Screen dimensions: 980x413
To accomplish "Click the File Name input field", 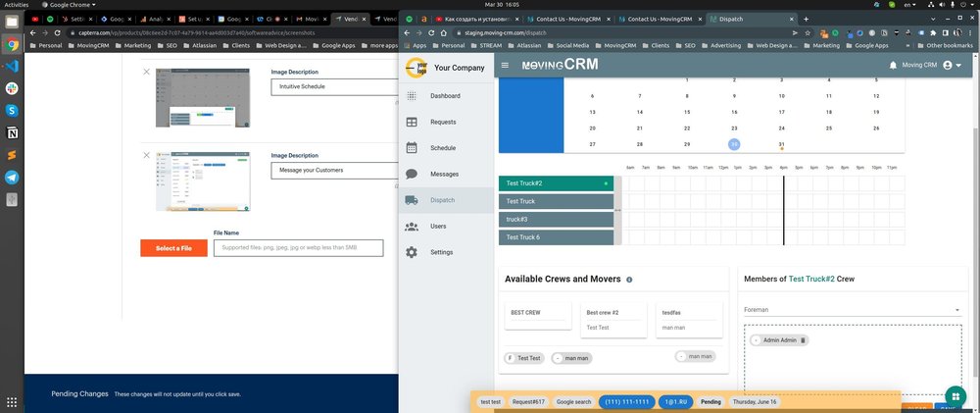I will (x=298, y=248).
